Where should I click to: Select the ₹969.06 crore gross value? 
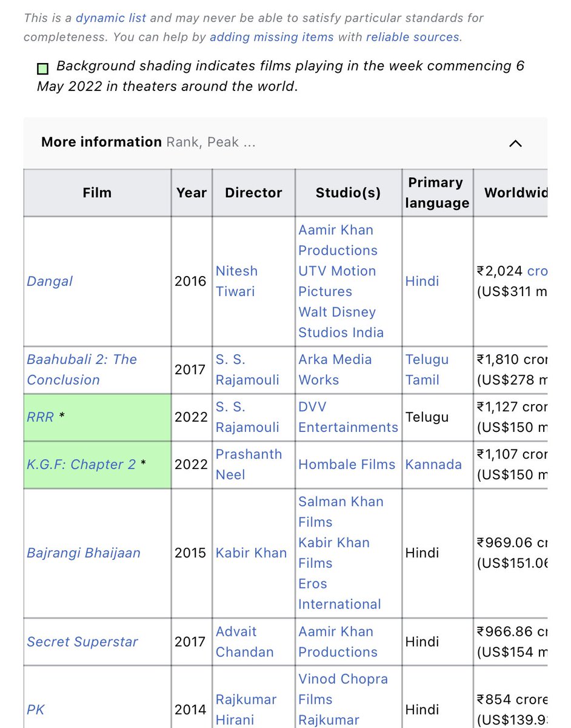pos(512,543)
